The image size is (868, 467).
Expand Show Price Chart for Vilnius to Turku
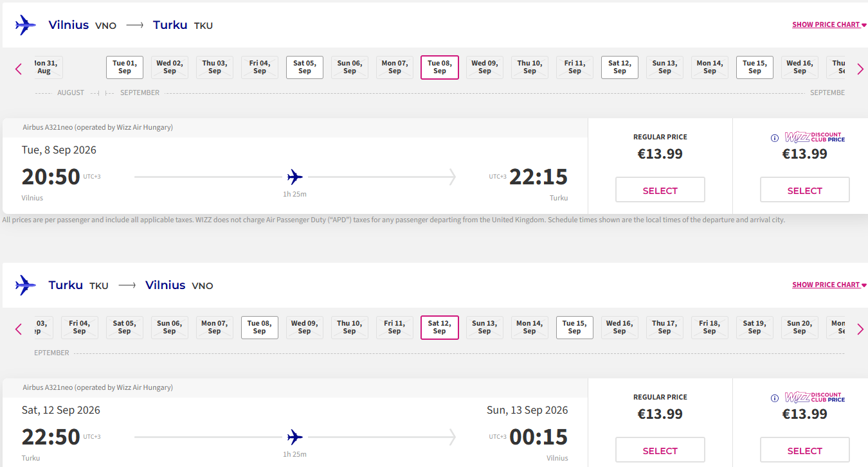tap(829, 24)
